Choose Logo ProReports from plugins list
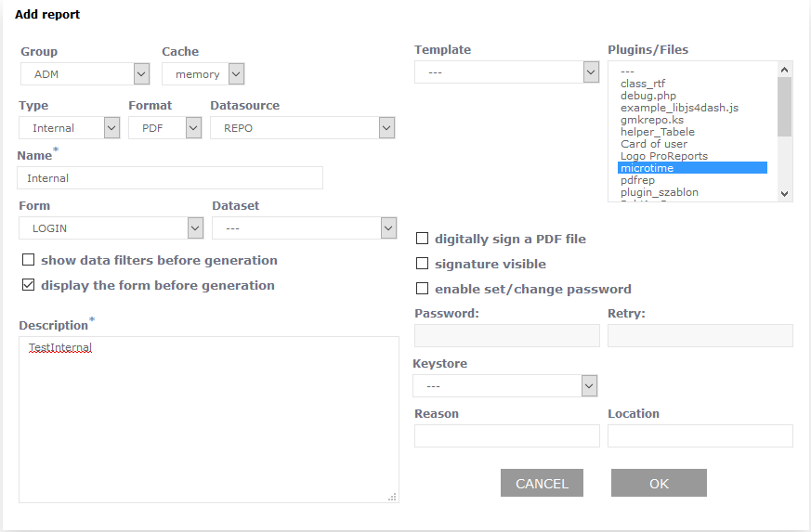 coord(664,156)
